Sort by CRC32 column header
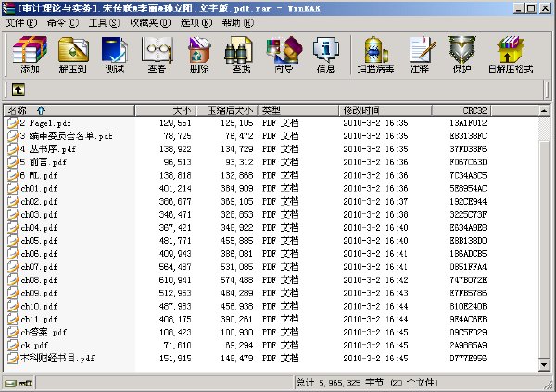556x392 pixels. (461, 110)
